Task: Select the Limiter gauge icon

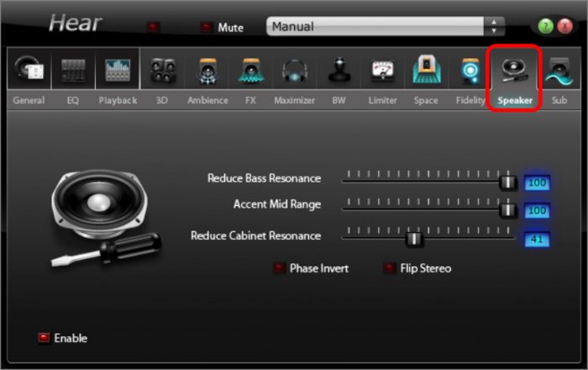Action: [383, 73]
